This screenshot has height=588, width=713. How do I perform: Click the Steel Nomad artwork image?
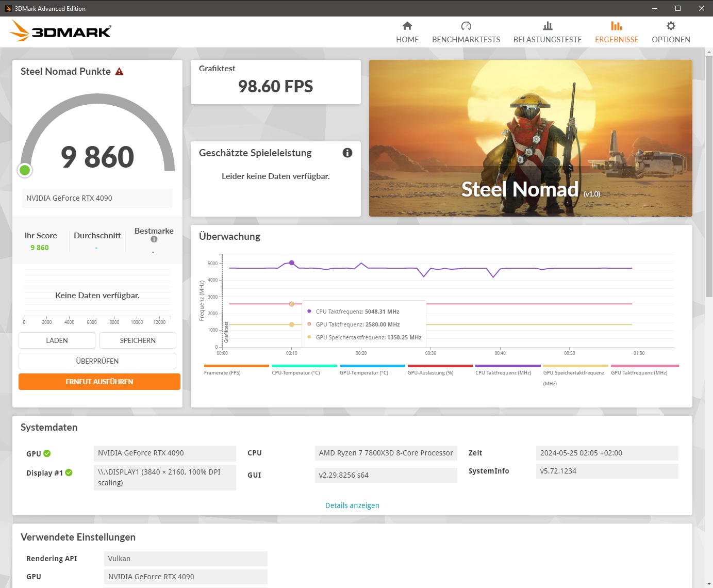[x=530, y=138]
